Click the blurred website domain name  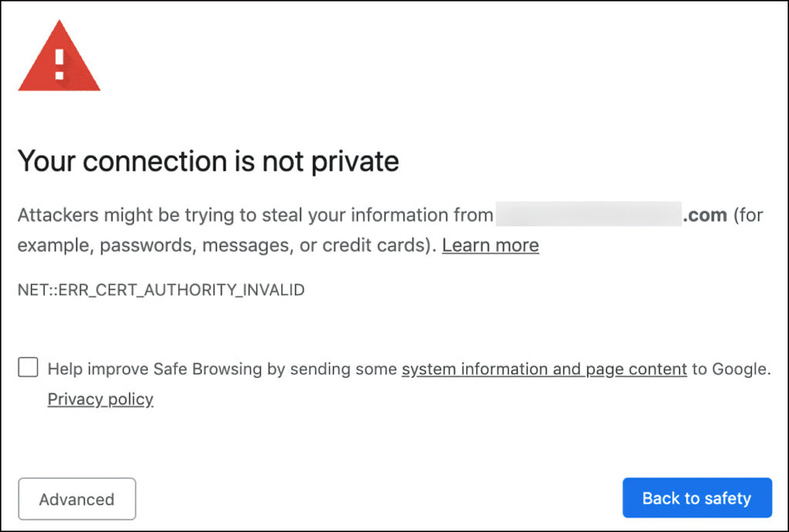coord(589,215)
